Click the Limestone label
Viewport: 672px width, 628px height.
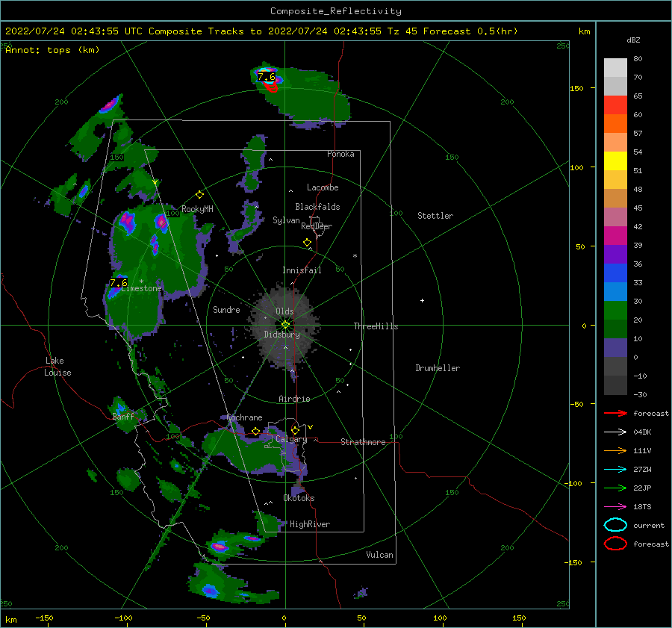click(x=141, y=288)
